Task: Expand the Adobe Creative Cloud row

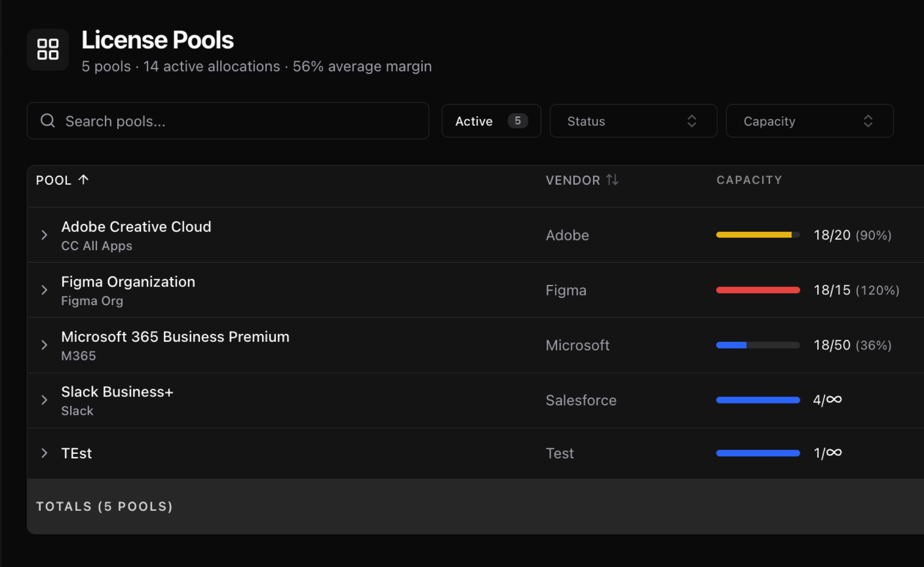Action: coord(44,235)
